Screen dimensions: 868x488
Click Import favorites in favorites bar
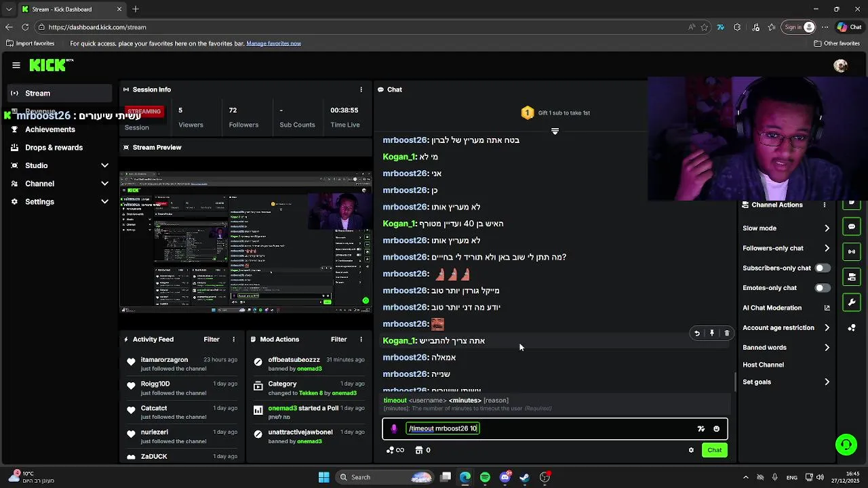coord(30,43)
